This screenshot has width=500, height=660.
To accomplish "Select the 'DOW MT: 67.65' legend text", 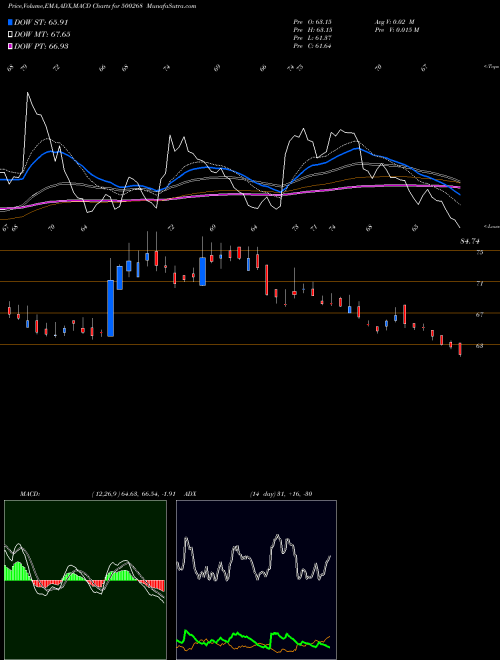I will 42,35.
